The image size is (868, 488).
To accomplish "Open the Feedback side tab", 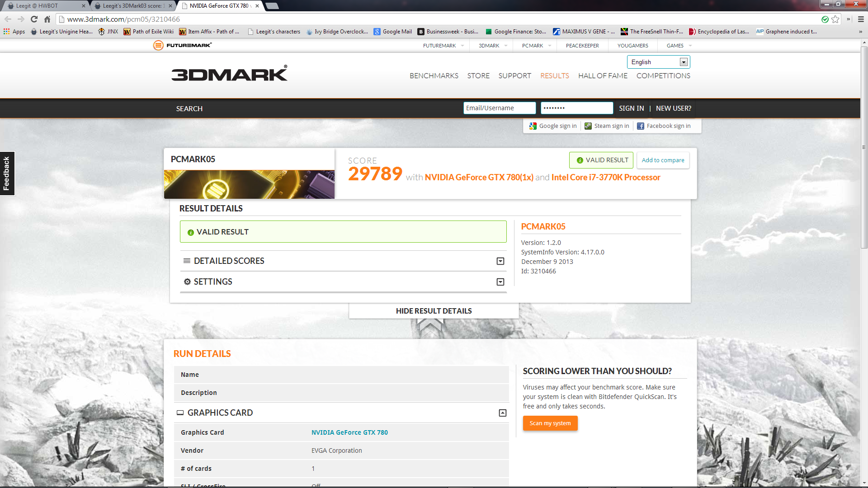I will click(7, 174).
